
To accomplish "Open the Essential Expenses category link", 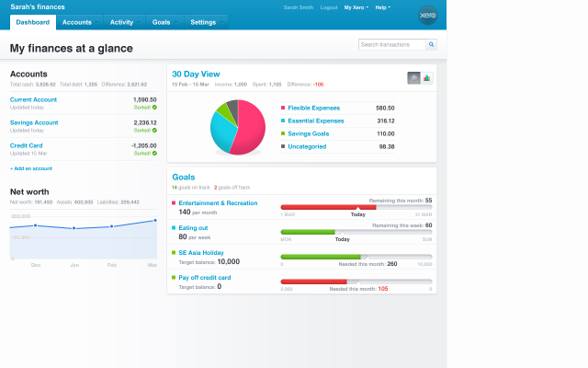I will coord(315,121).
